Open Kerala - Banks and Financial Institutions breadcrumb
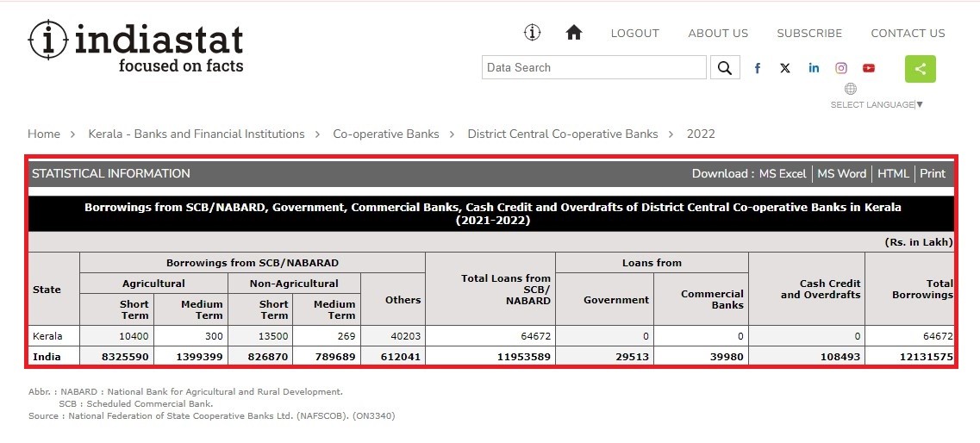 coord(197,134)
